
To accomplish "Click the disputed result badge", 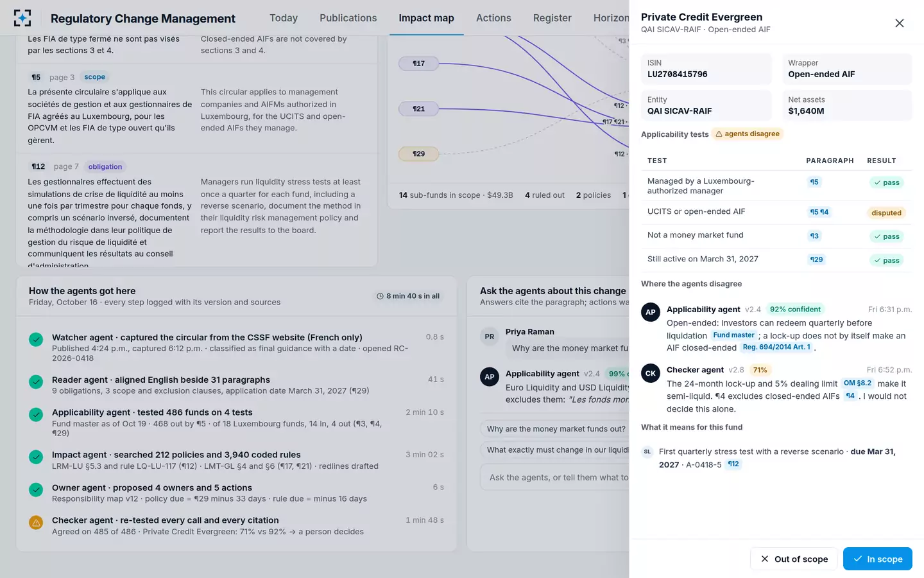I will [x=886, y=213].
